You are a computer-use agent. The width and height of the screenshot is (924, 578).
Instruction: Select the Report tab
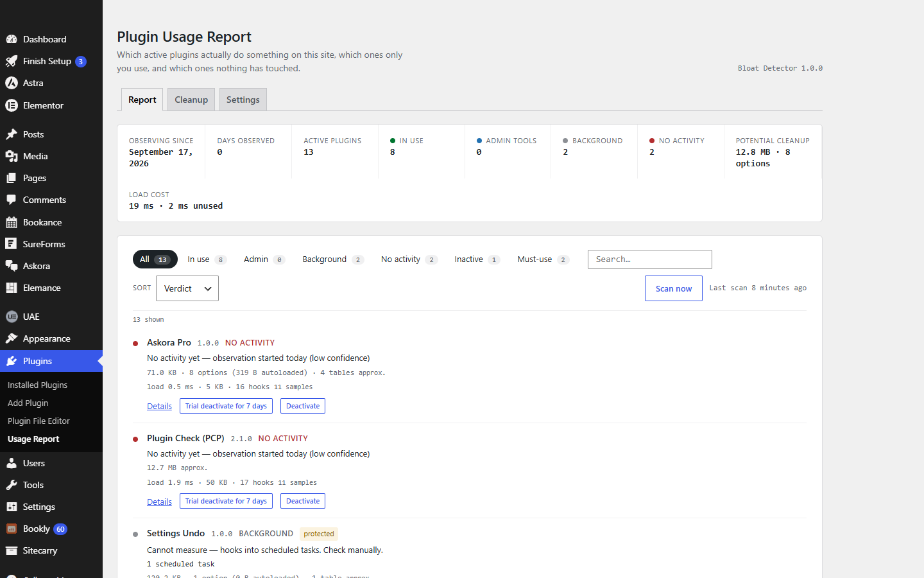point(142,100)
